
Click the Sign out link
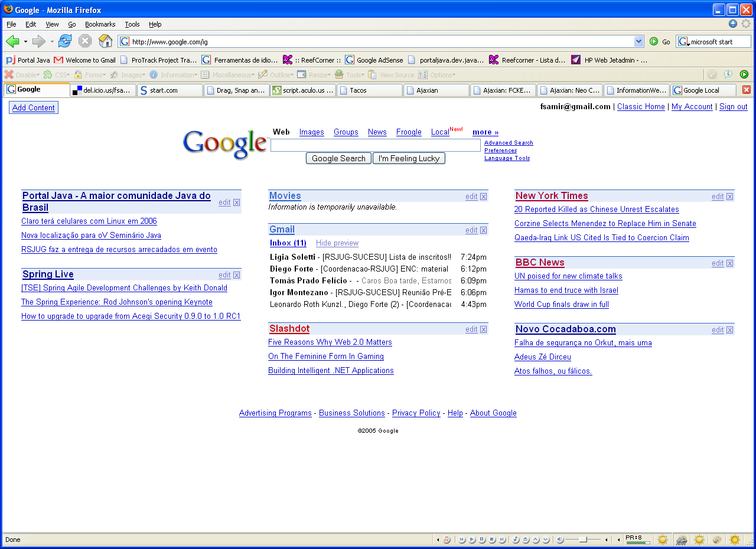(734, 107)
